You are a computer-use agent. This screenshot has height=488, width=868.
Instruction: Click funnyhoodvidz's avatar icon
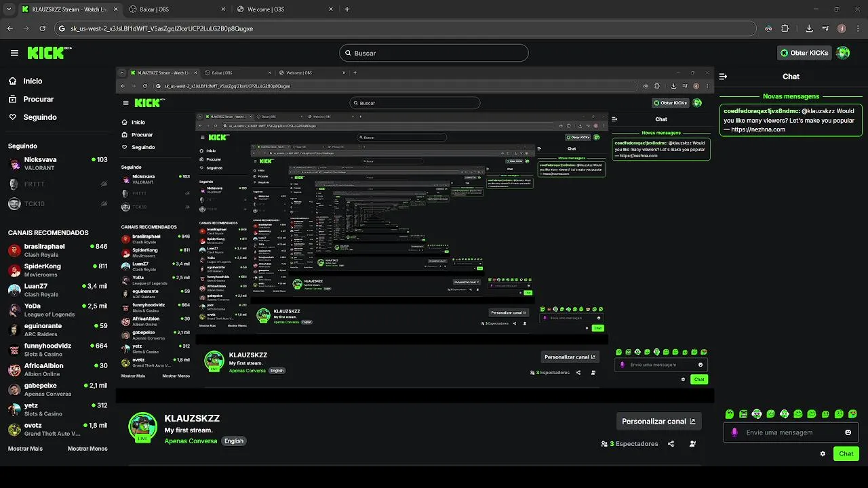(14, 350)
